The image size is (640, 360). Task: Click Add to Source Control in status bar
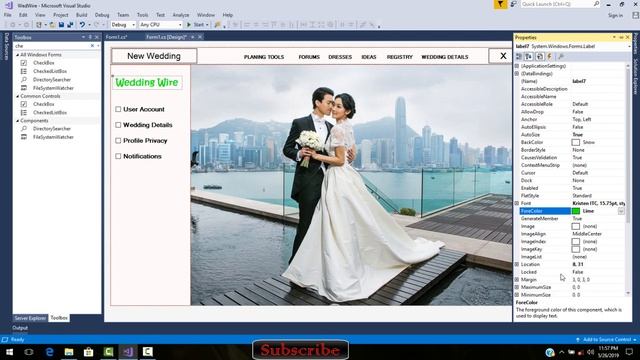pos(606,340)
